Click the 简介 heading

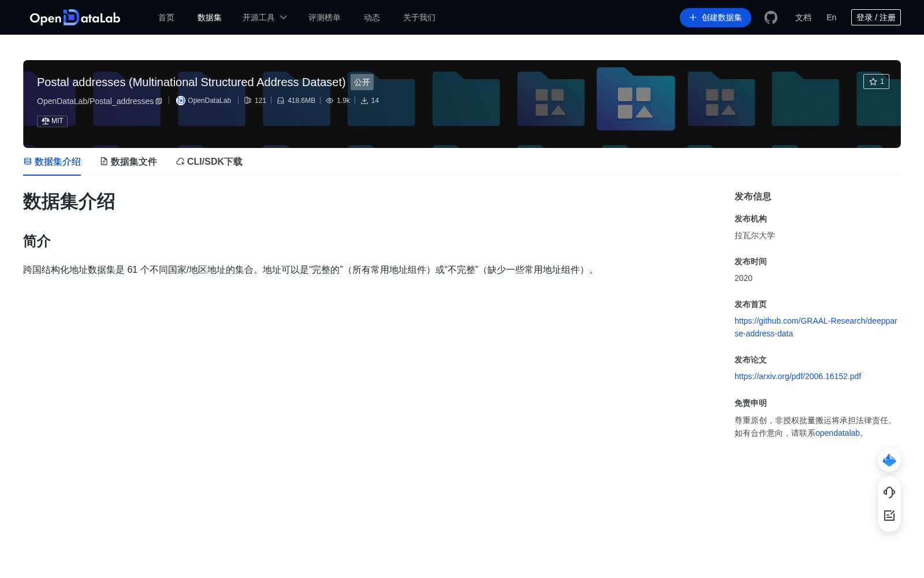37,241
